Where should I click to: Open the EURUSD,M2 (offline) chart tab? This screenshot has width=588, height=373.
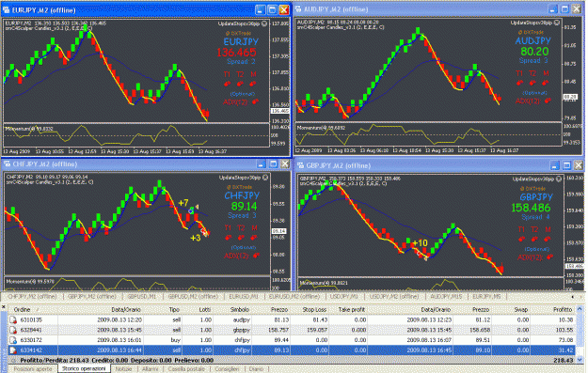click(x=294, y=297)
